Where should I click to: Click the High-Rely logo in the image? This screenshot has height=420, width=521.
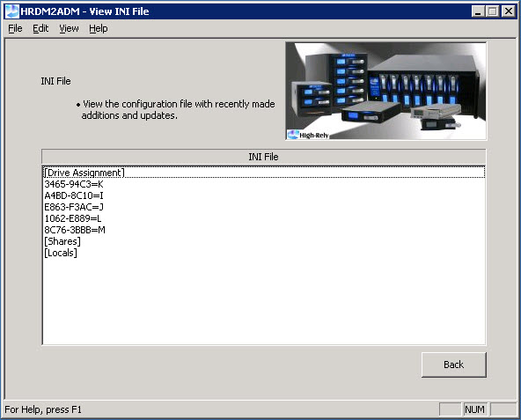pyautogui.click(x=308, y=135)
